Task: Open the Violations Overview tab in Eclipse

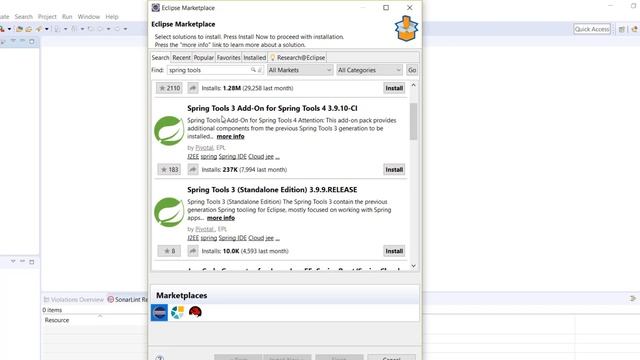Action: pos(73,300)
